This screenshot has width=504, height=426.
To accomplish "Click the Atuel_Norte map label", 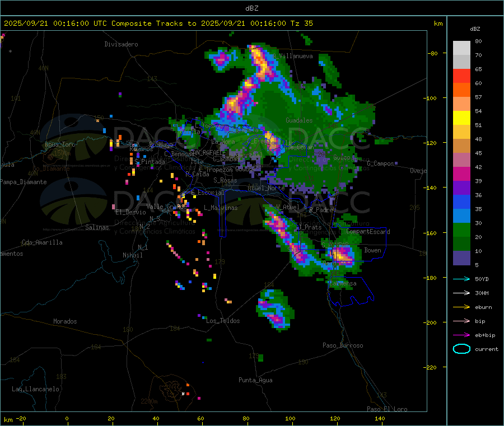I will 266,188.
